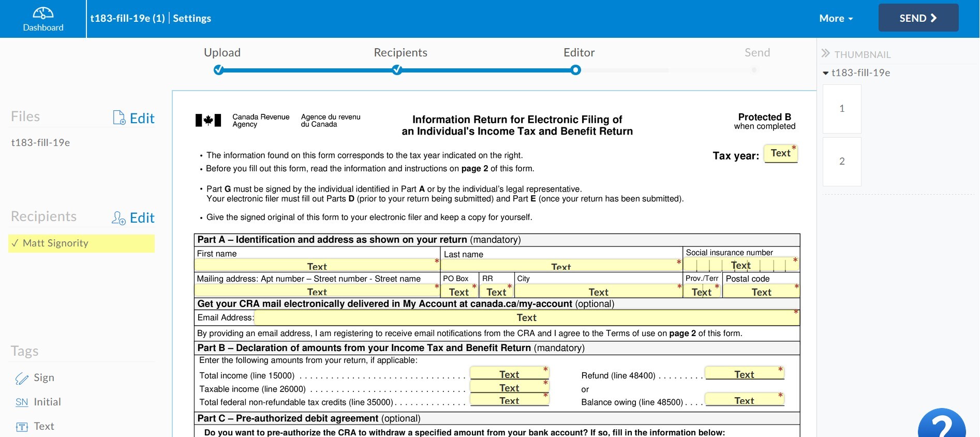Select the Matt Signority recipient

click(x=81, y=243)
